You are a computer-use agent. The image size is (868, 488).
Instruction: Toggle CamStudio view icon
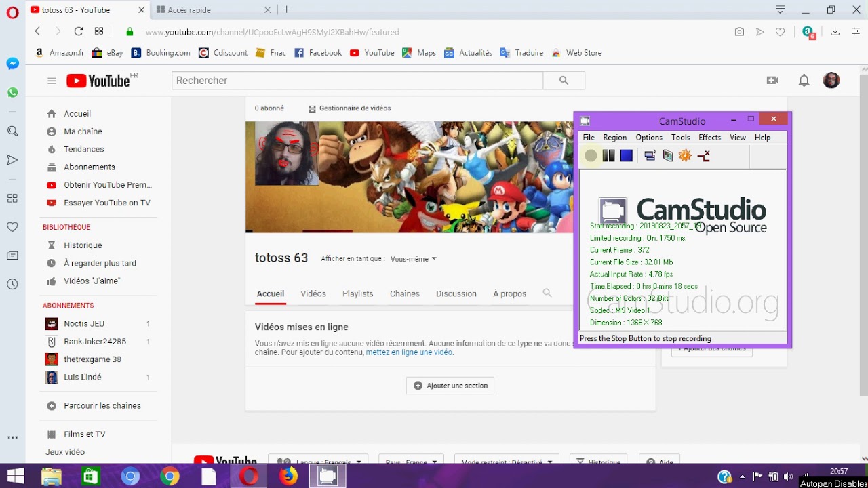coord(650,156)
